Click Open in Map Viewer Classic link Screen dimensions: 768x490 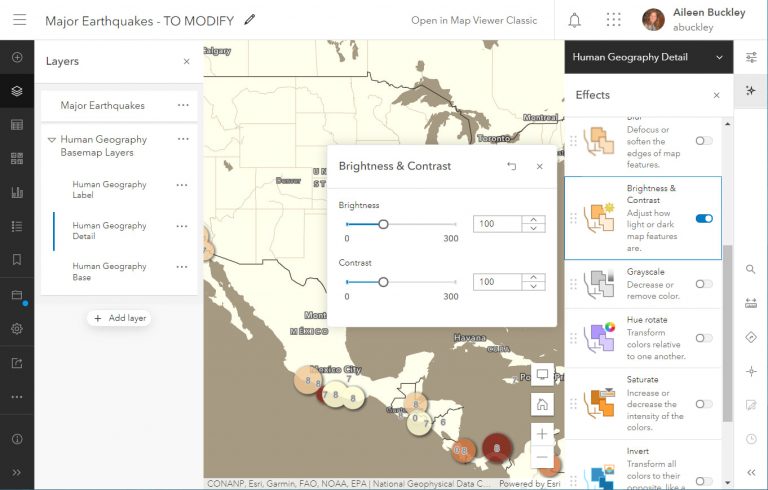point(474,20)
